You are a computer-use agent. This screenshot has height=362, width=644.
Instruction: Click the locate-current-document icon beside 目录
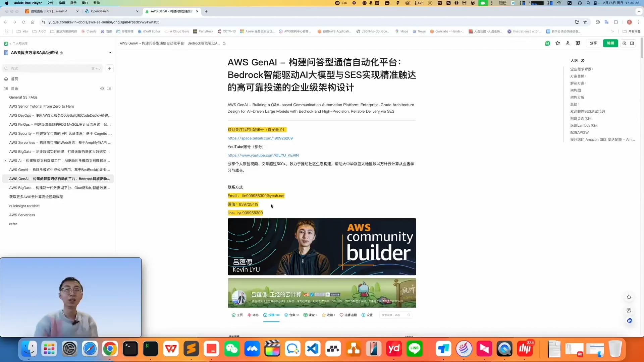point(102,88)
